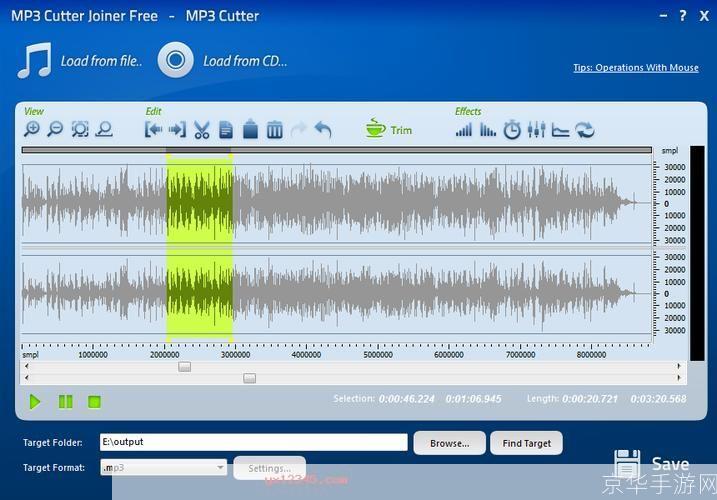Apply the normalize graph effect

561,130
